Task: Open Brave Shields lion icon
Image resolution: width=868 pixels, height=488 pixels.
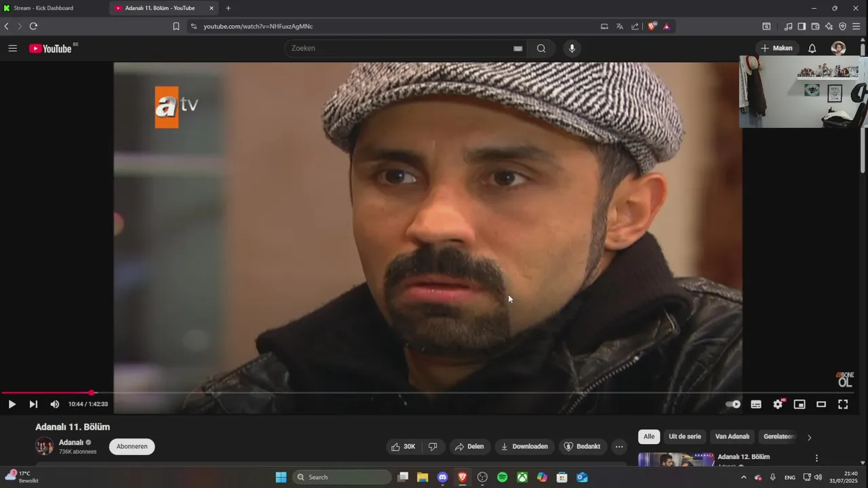Action: coord(652,26)
